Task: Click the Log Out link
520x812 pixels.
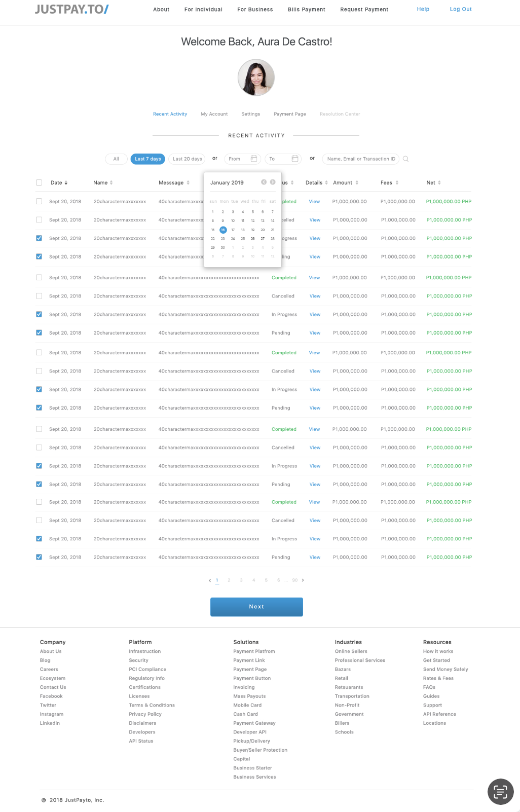Action: 461,9
